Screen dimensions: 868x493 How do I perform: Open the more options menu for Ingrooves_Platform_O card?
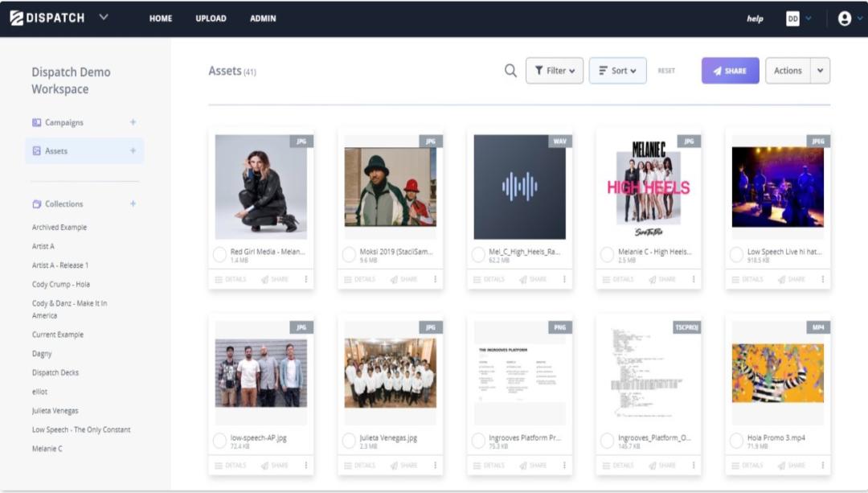coord(693,466)
